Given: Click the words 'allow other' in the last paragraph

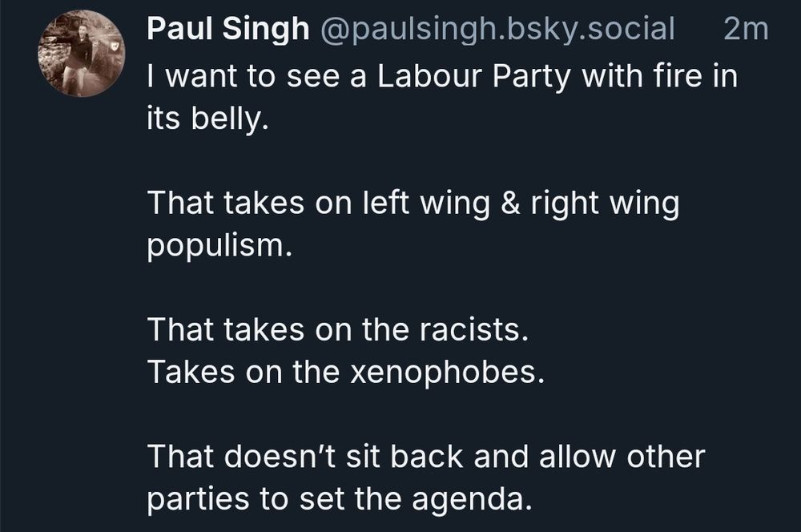Looking at the screenshot, I should [x=622, y=456].
